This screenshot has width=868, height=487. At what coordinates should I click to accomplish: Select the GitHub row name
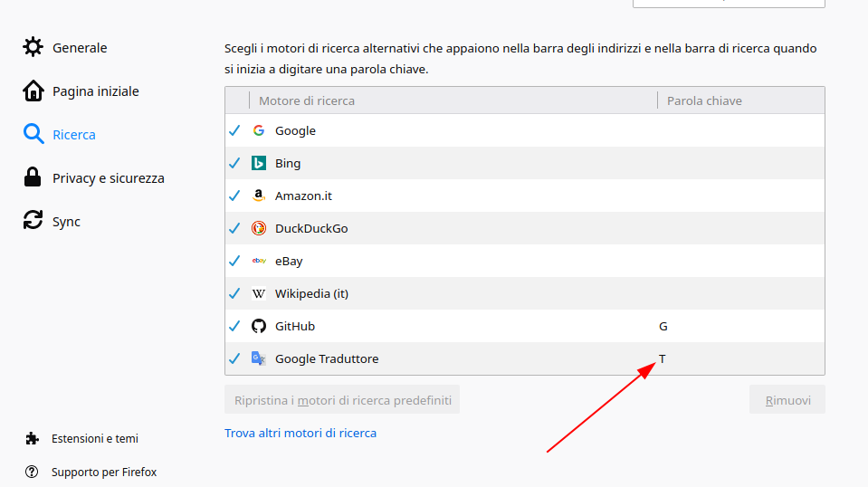(x=295, y=326)
